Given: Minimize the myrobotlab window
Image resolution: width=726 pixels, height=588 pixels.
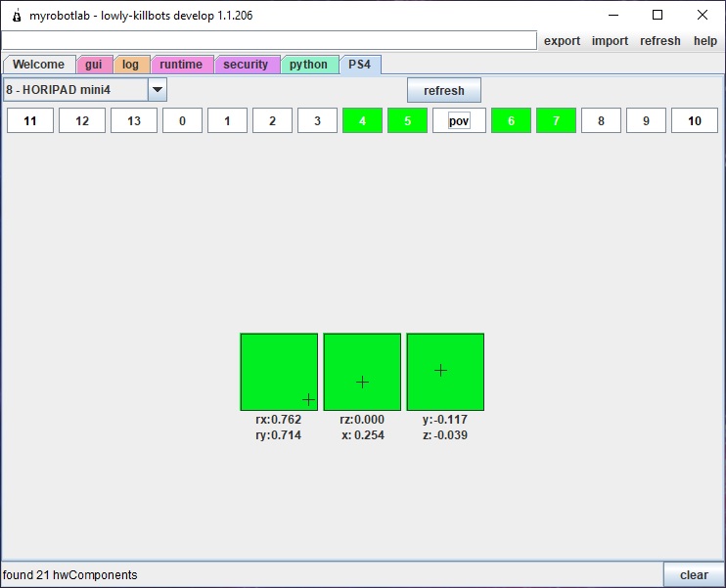Looking at the screenshot, I should [x=613, y=16].
